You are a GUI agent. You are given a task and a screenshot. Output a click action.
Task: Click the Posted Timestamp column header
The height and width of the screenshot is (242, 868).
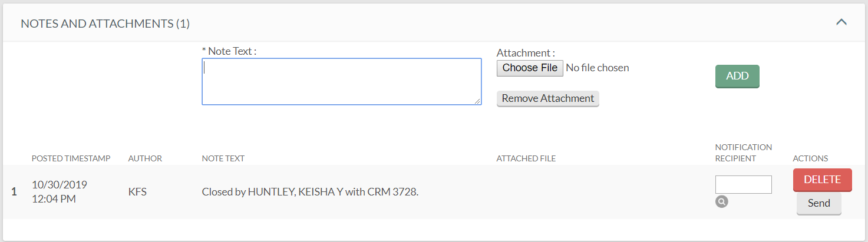pyautogui.click(x=71, y=158)
